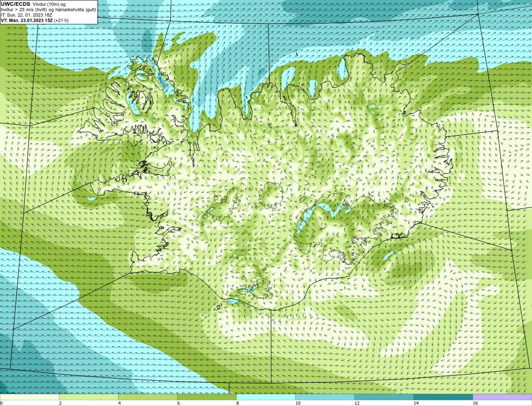Click the legend scale label '16'
532x406 pixels.
coord(475,403)
